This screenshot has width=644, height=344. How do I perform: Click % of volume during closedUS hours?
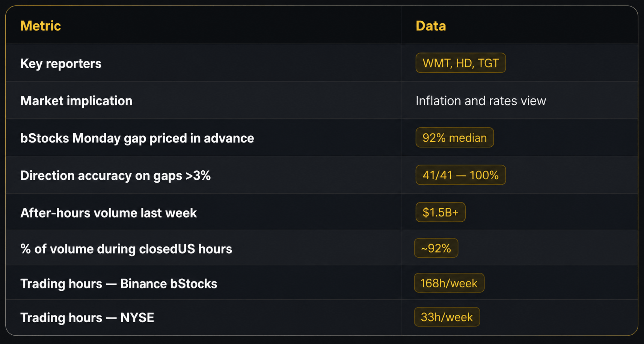pyautogui.click(x=126, y=249)
